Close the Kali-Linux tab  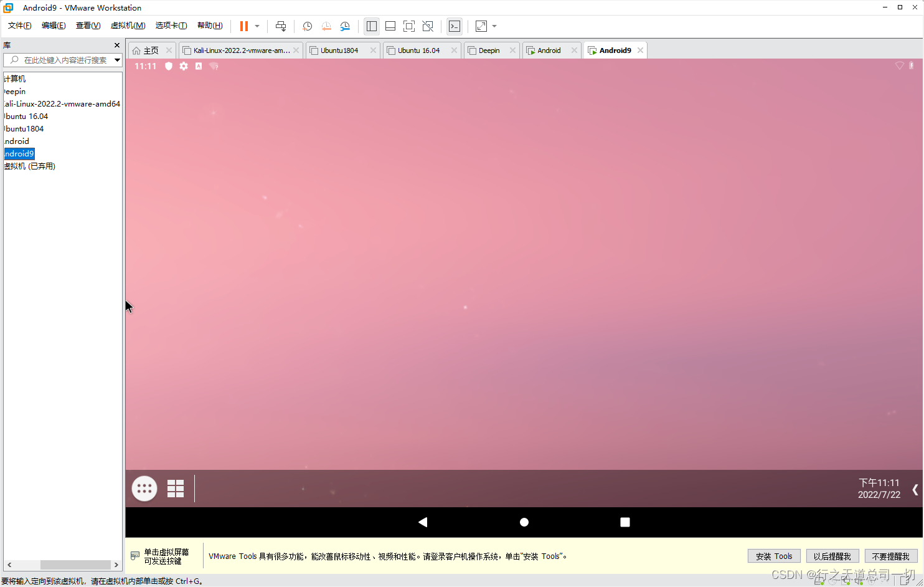(296, 50)
